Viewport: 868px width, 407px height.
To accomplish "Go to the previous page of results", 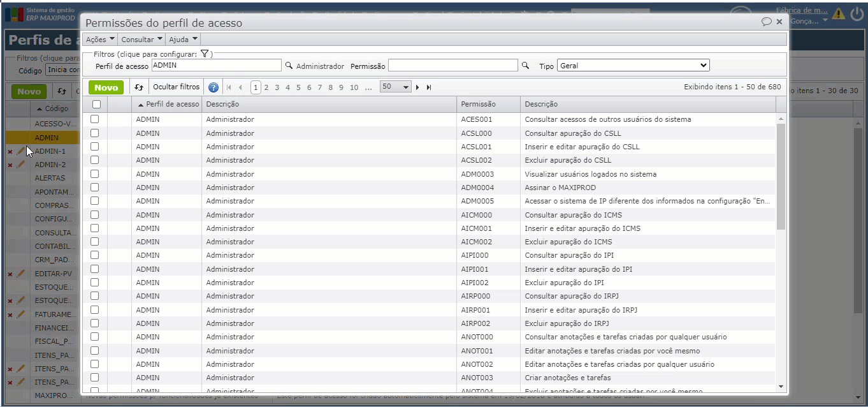I will click(240, 87).
